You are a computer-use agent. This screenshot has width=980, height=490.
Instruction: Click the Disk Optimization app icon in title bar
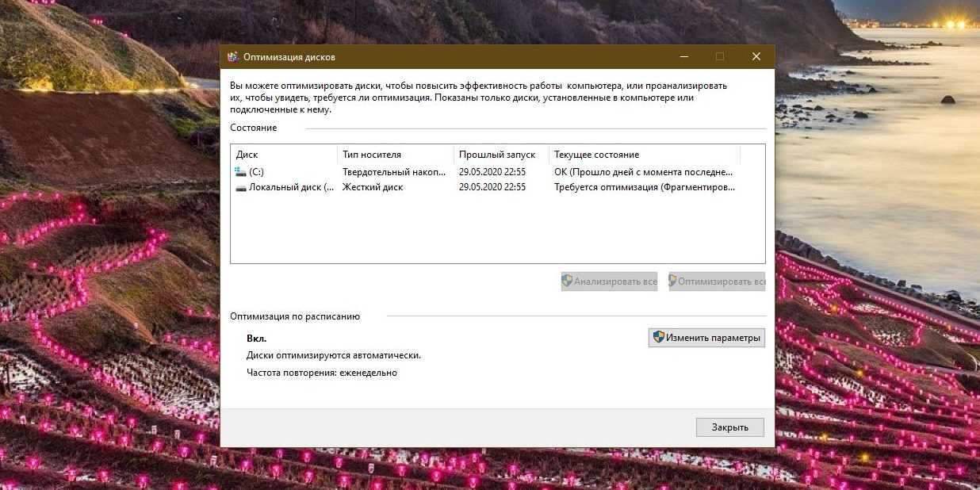(x=232, y=57)
